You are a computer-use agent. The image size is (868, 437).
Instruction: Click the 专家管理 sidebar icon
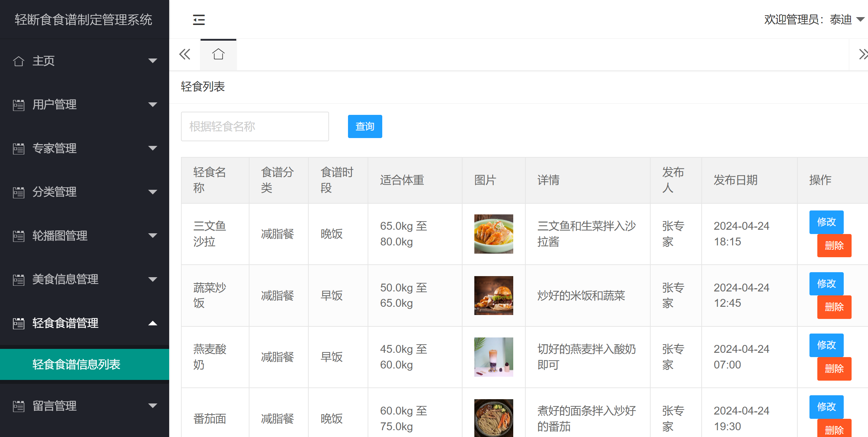[19, 148]
